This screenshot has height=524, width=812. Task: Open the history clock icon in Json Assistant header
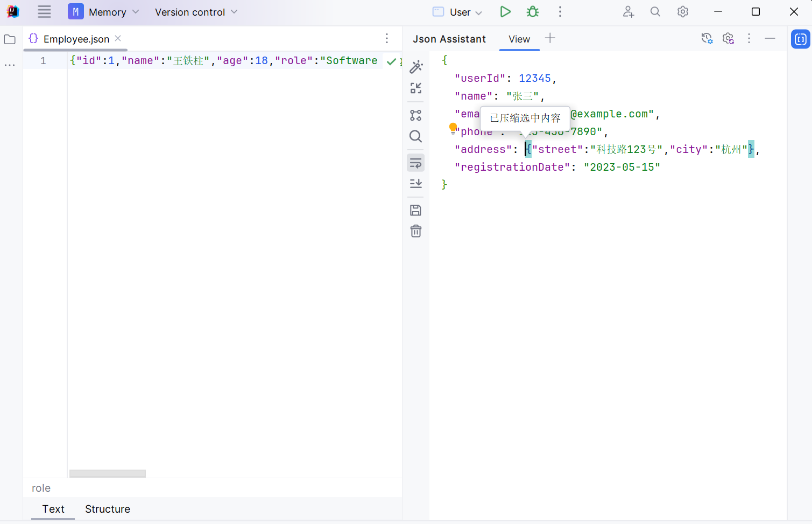pyautogui.click(x=707, y=38)
